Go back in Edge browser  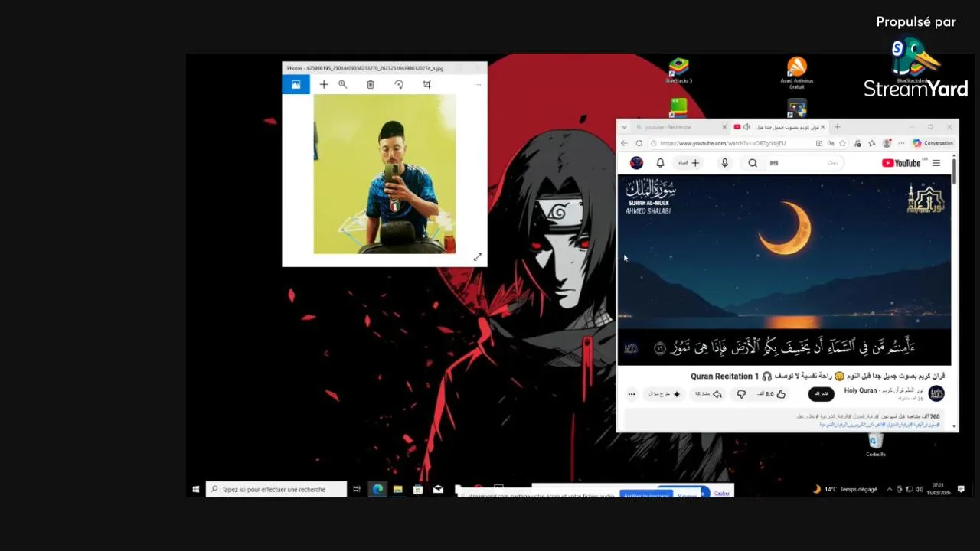pos(624,143)
